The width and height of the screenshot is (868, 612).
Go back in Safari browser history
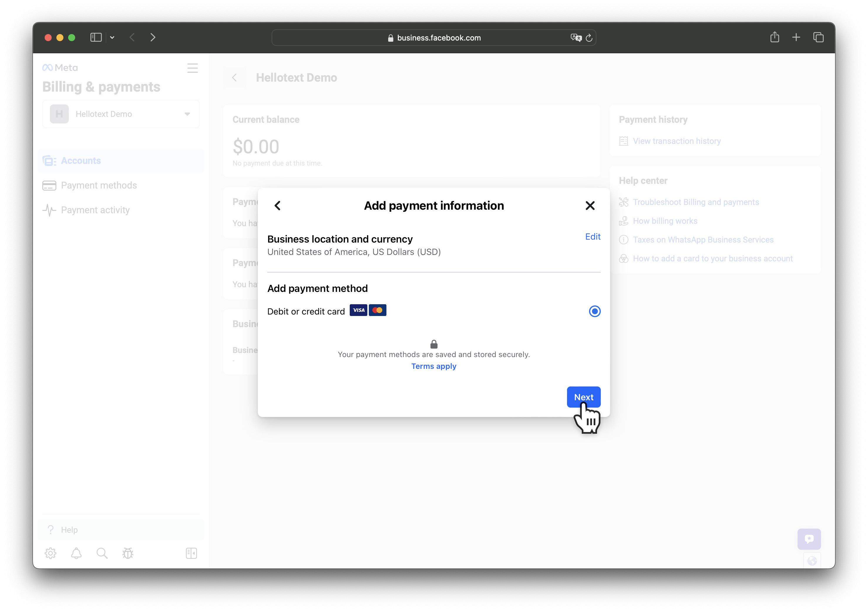pyautogui.click(x=132, y=37)
